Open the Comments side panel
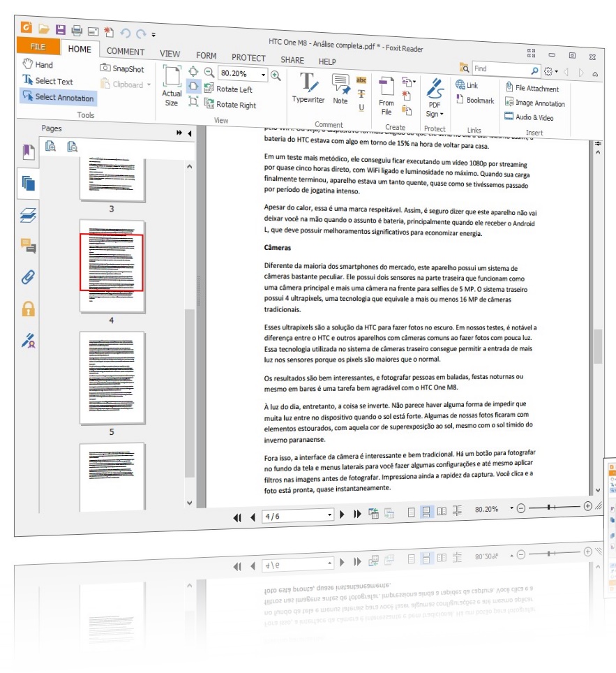This screenshot has height=673, width=616. (x=29, y=246)
